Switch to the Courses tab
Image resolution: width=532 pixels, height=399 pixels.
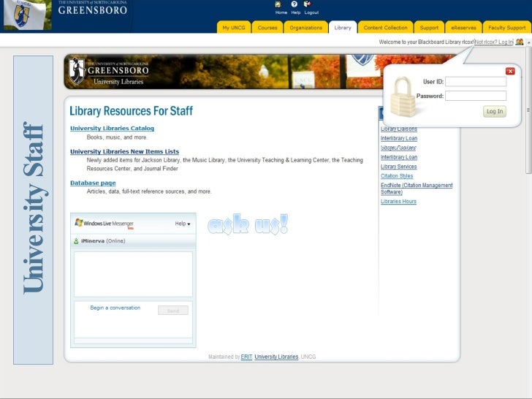tap(267, 28)
